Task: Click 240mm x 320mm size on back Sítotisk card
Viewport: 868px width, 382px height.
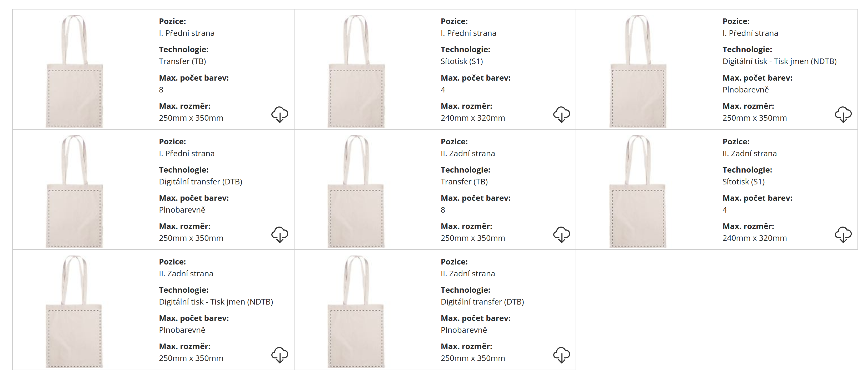Action: pos(755,238)
